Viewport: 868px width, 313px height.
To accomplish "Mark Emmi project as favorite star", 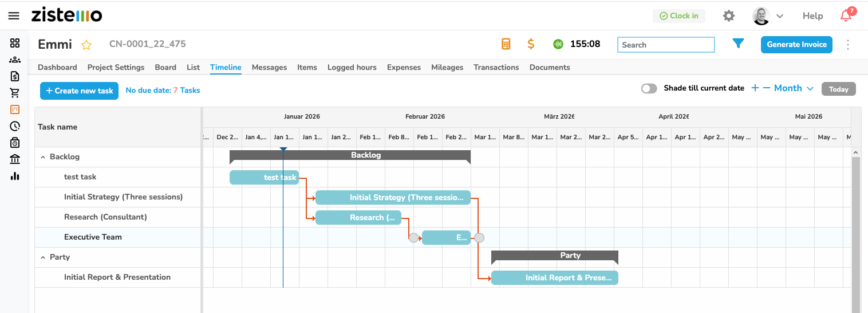I will tap(86, 45).
